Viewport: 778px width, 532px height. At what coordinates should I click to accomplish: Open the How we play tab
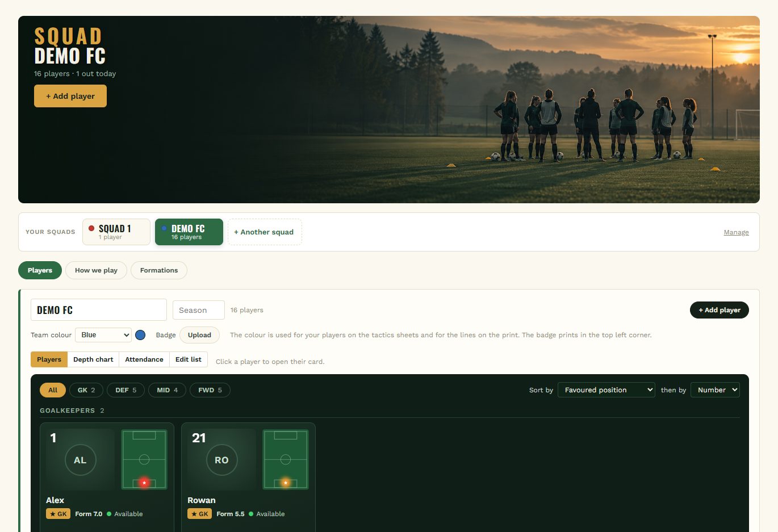[x=96, y=270]
